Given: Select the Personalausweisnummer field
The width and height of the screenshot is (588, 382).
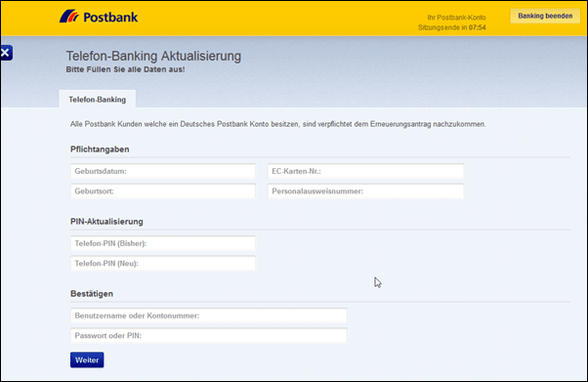Looking at the screenshot, I should tap(365, 191).
